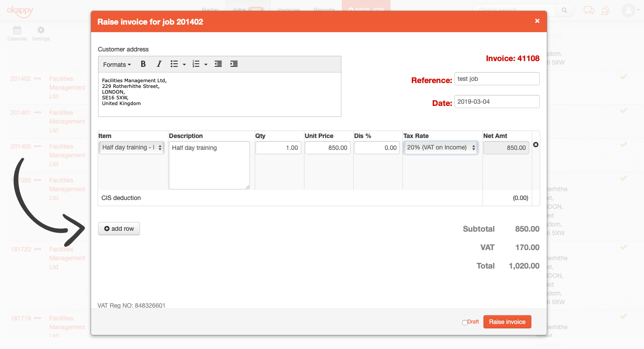Click the Qty field showing 1.00
Image resolution: width=644 pixels, height=349 pixels.
coord(278,148)
